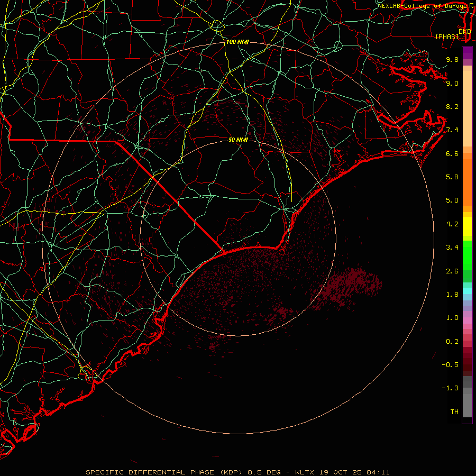
Task: Click the Specific Differential Phase caption at bottom
Action: pos(237,472)
